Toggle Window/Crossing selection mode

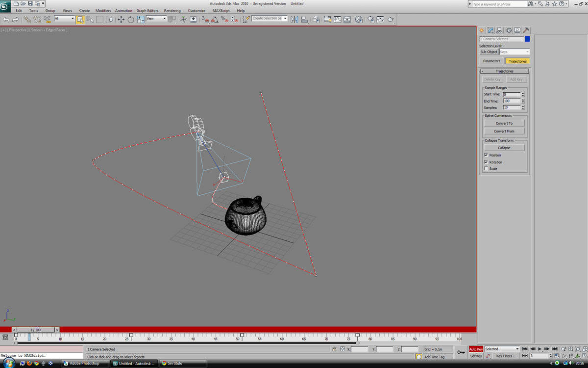click(x=109, y=19)
